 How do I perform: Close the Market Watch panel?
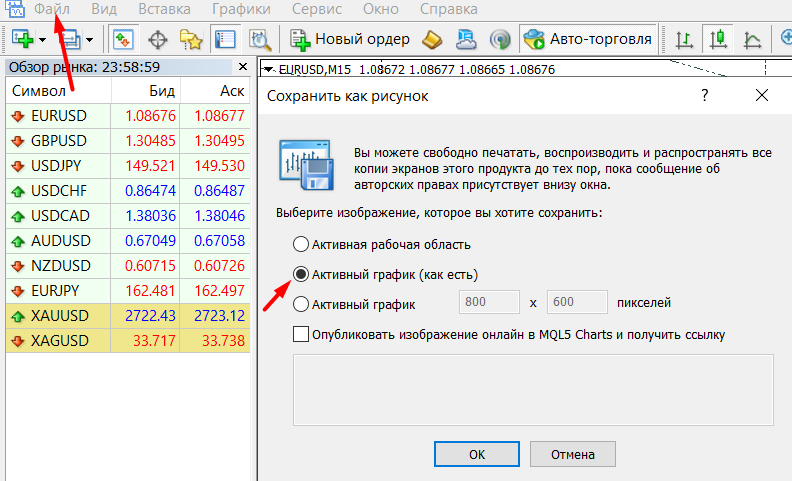pos(243,67)
